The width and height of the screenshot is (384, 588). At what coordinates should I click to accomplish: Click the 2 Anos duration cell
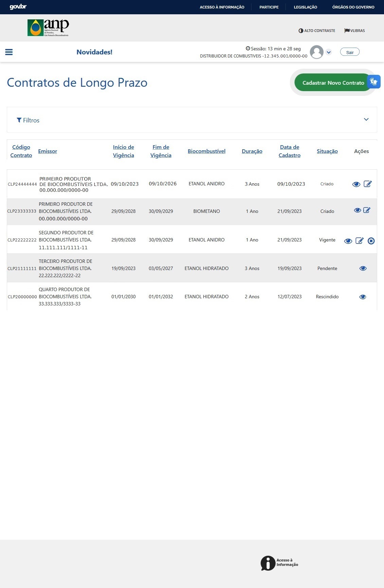[x=252, y=297]
